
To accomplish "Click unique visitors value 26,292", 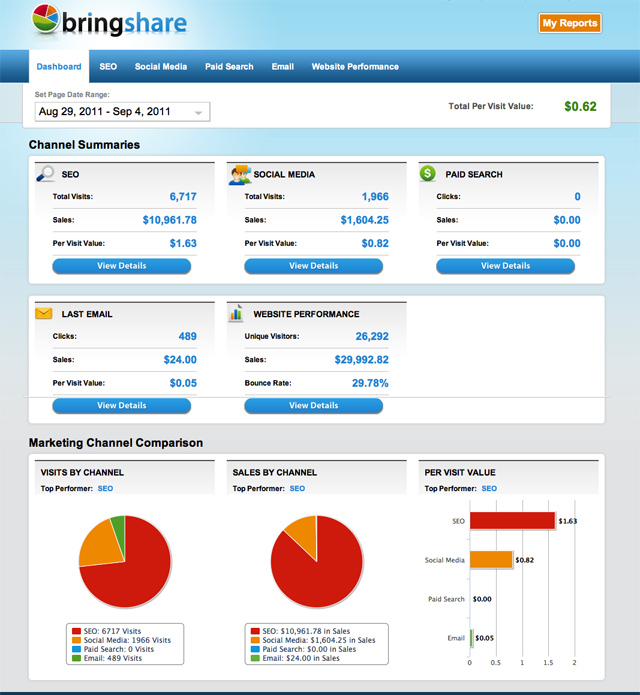I will pyautogui.click(x=372, y=336).
